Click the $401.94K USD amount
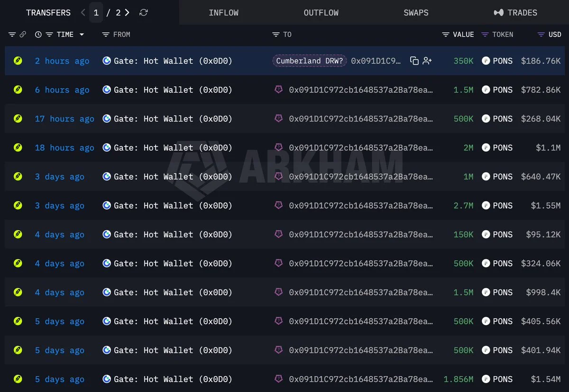 point(541,350)
